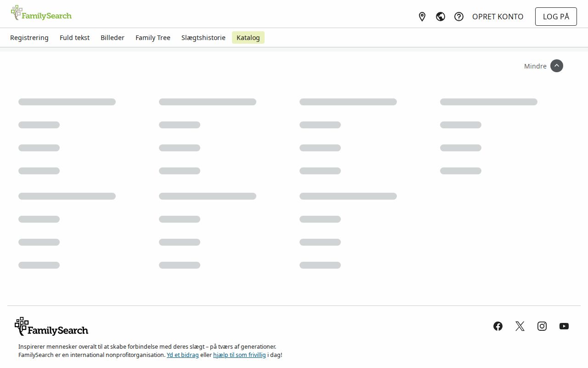Open the FamilySearch Facebook page
588x368 pixels.
click(498, 326)
